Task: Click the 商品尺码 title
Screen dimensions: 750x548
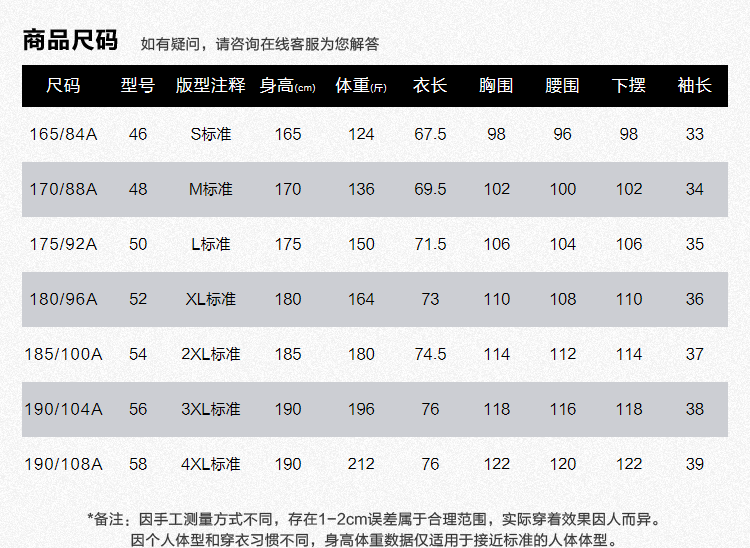Action: [x=70, y=41]
